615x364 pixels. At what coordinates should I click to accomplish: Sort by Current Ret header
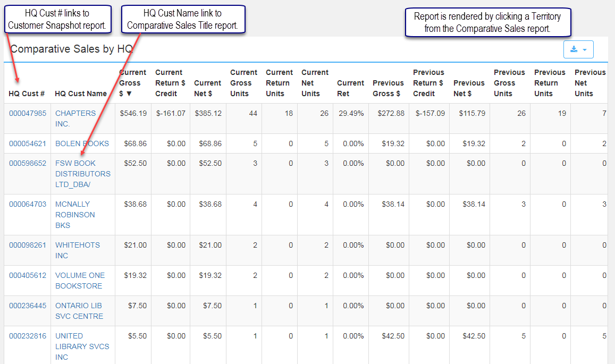tap(351, 88)
